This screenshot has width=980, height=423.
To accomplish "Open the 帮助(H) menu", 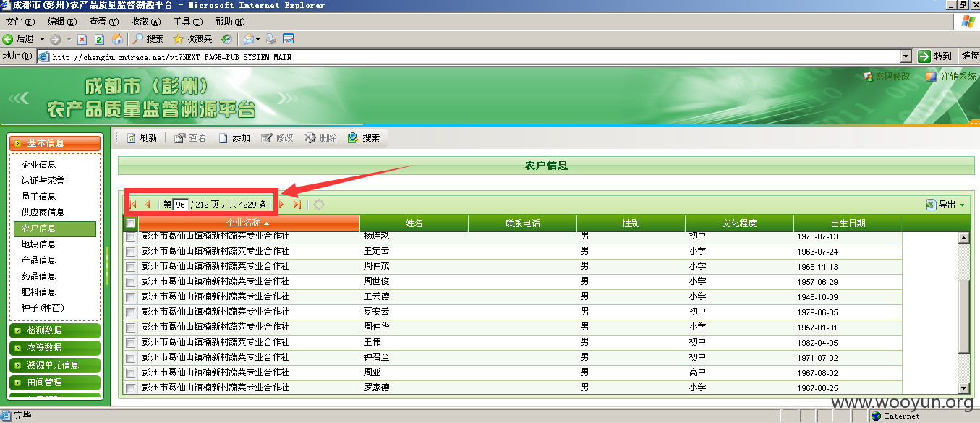I will pyautogui.click(x=230, y=22).
